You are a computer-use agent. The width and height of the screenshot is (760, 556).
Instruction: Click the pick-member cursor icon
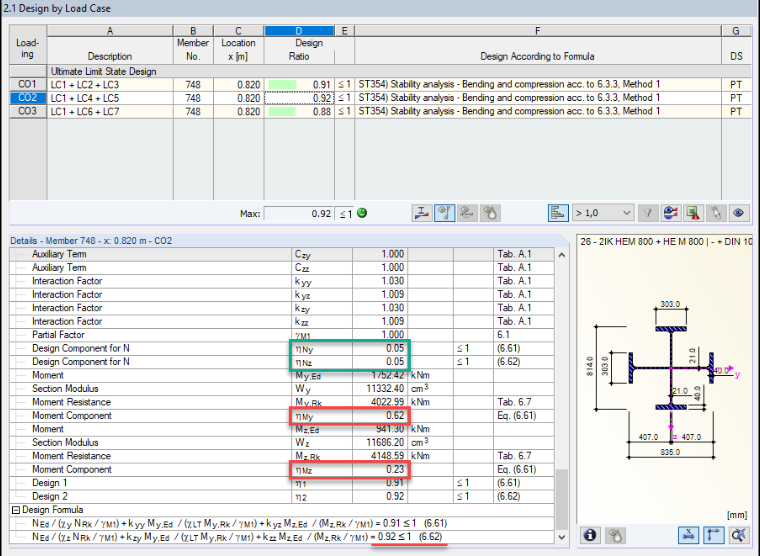point(716,213)
